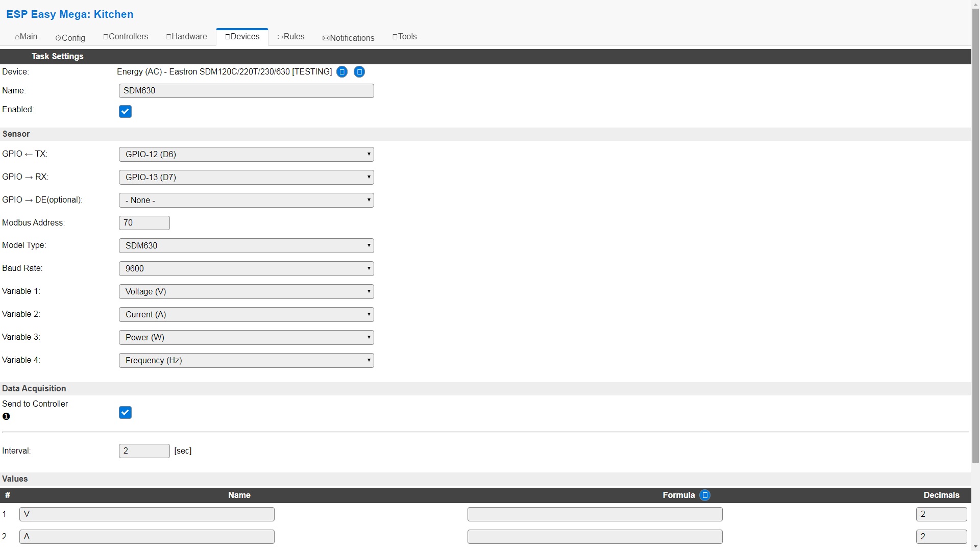Open the Rules tab with arrow icon
Viewport: 980px width, 551px height.
291,37
